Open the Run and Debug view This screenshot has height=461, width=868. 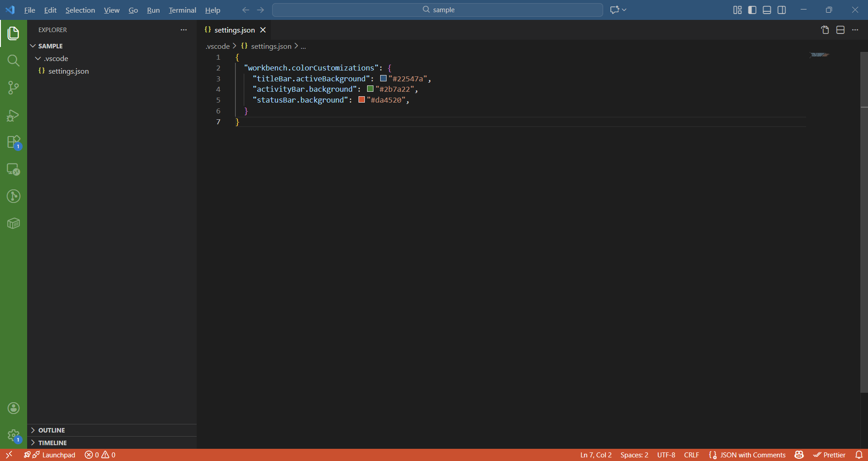(14, 116)
